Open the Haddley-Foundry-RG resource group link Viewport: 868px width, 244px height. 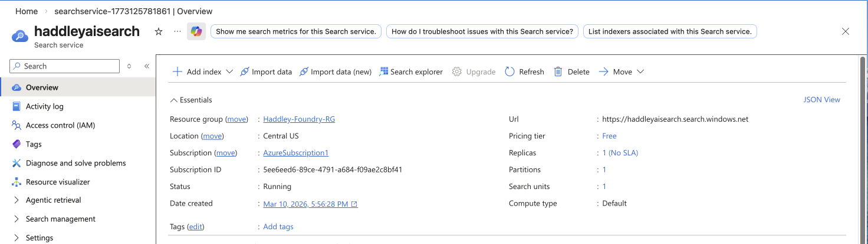[x=299, y=119]
